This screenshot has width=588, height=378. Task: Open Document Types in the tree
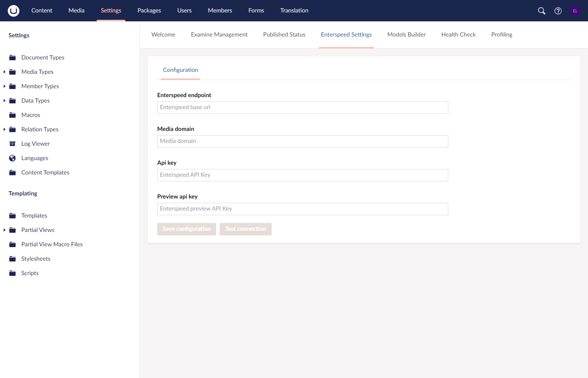[x=43, y=57]
